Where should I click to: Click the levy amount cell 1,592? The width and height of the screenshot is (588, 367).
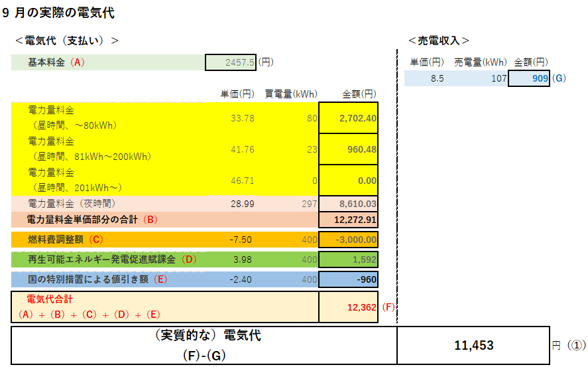[349, 259]
